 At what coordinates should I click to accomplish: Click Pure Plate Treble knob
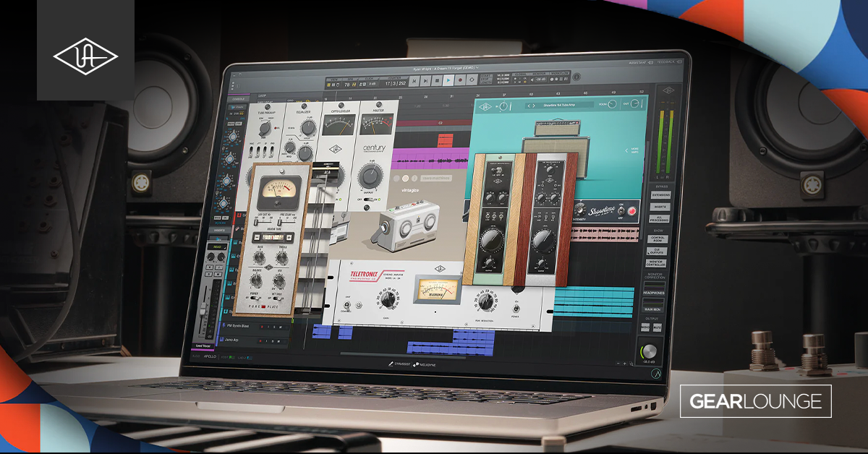[x=281, y=257]
